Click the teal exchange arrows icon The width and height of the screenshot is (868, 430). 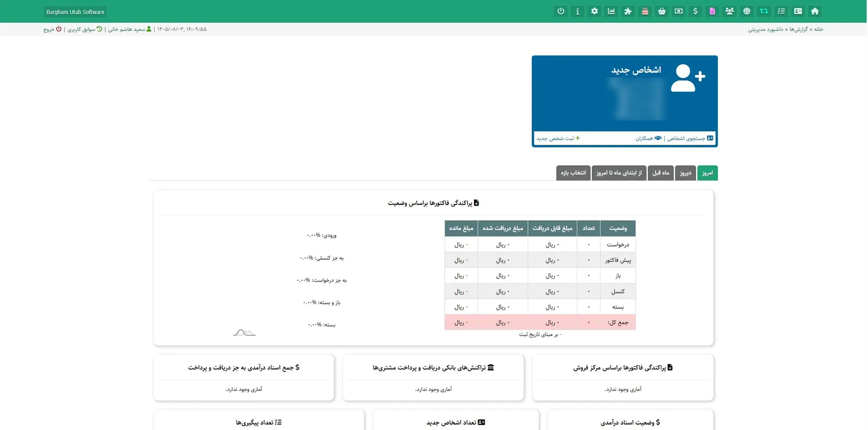tap(764, 11)
